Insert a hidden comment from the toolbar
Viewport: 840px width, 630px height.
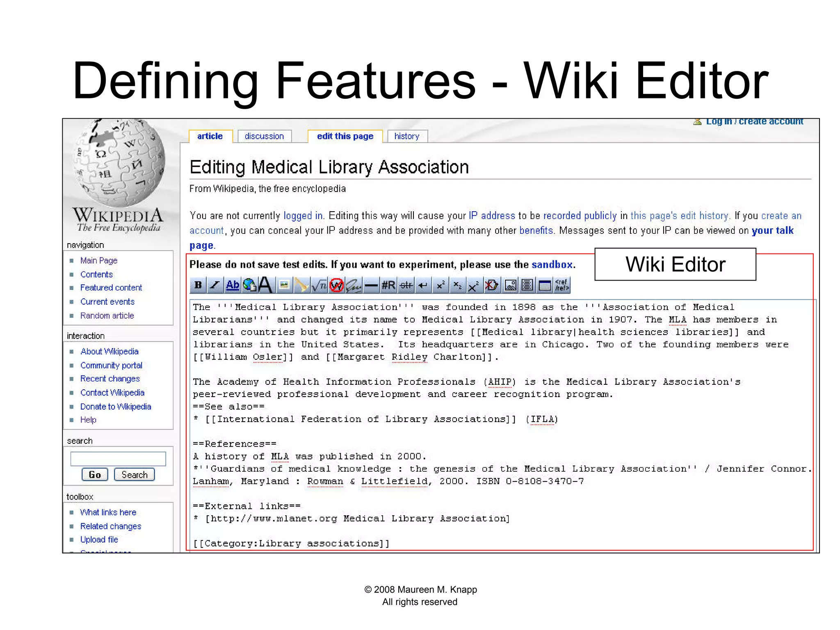click(492, 285)
